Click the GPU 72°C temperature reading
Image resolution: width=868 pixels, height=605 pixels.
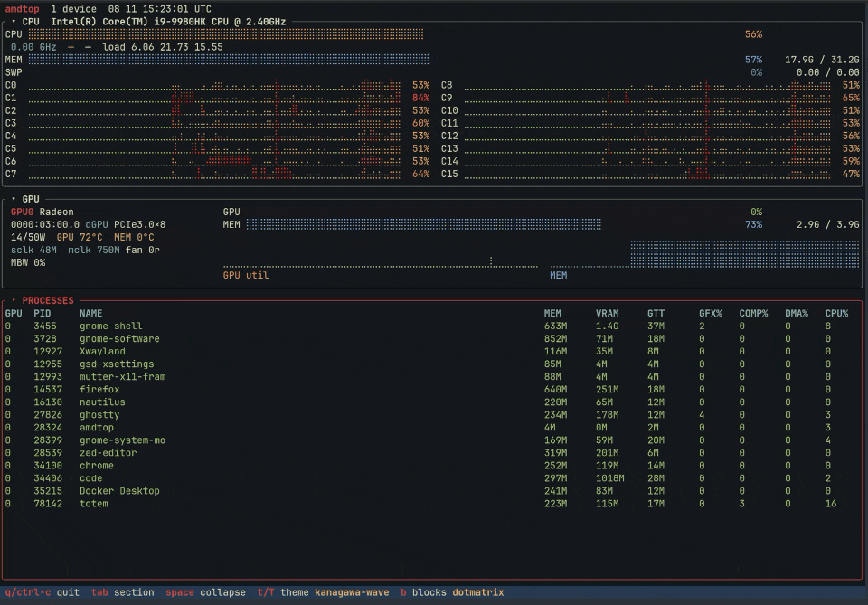pyautogui.click(x=80, y=238)
